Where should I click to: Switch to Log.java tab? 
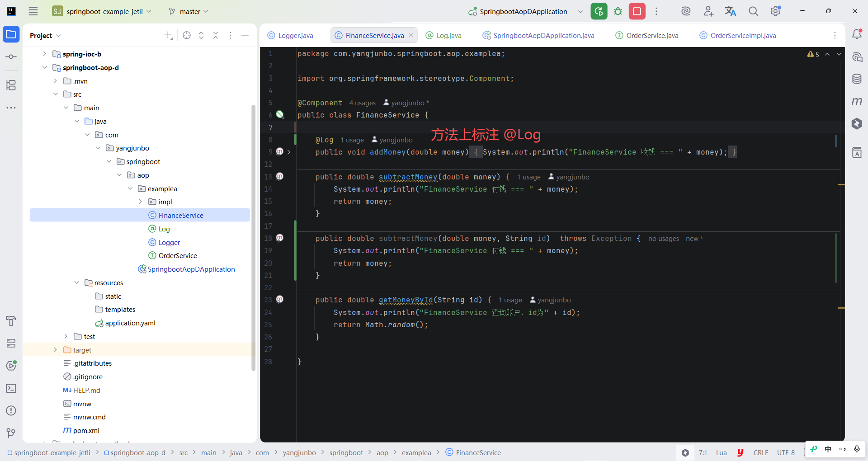pos(443,35)
